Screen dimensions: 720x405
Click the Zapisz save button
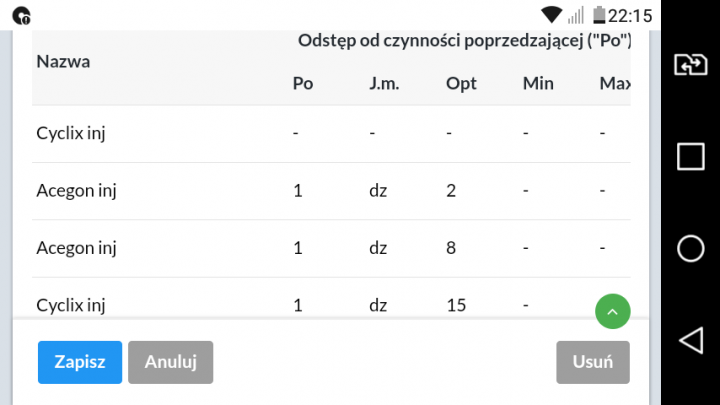[x=80, y=362]
